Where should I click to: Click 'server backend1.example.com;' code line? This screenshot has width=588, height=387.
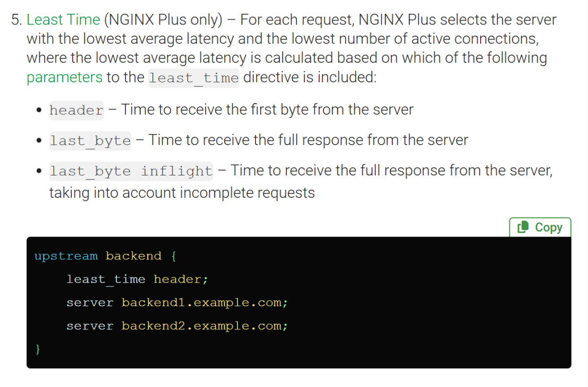coord(177,302)
